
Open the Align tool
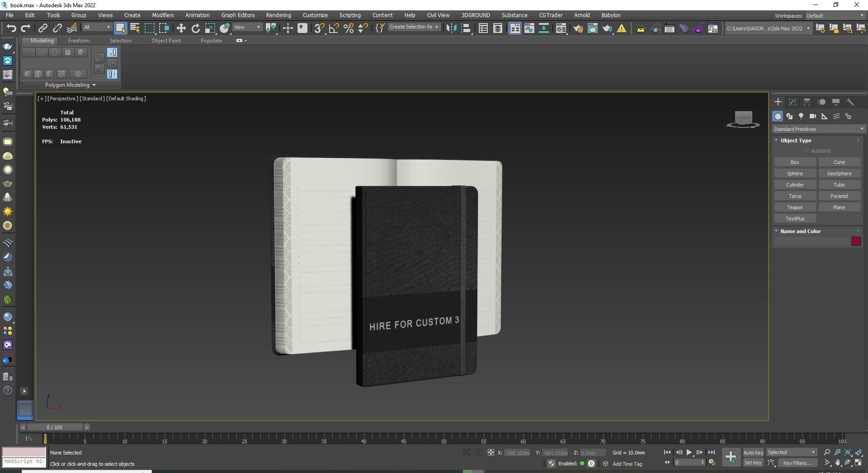point(466,28)
